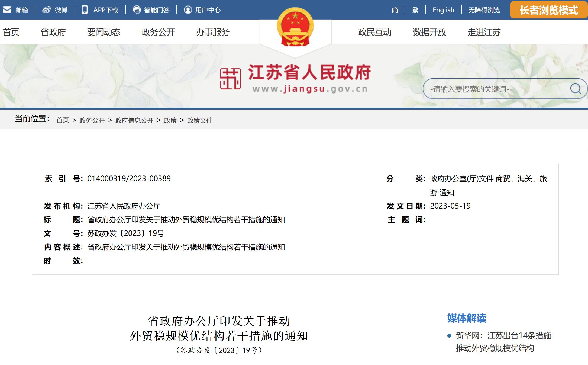Open 用户中心 link text
588x365 pixels.
point(208,10)
